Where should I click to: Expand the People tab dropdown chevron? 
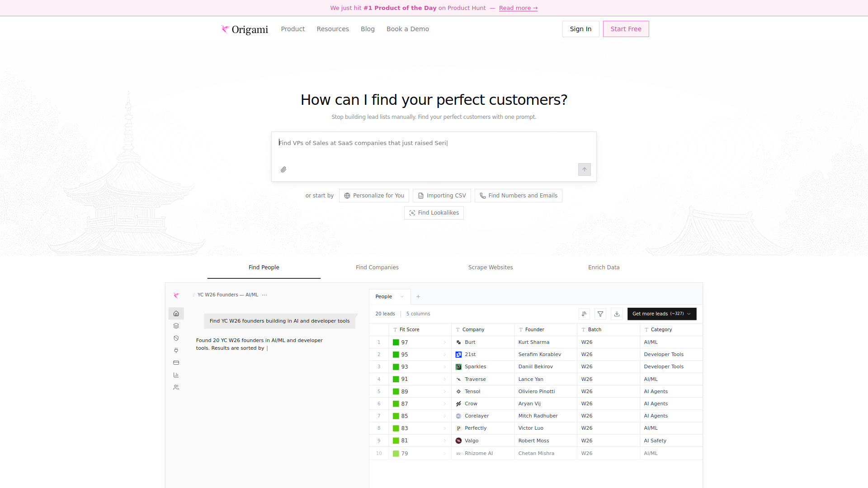[402, 297]
